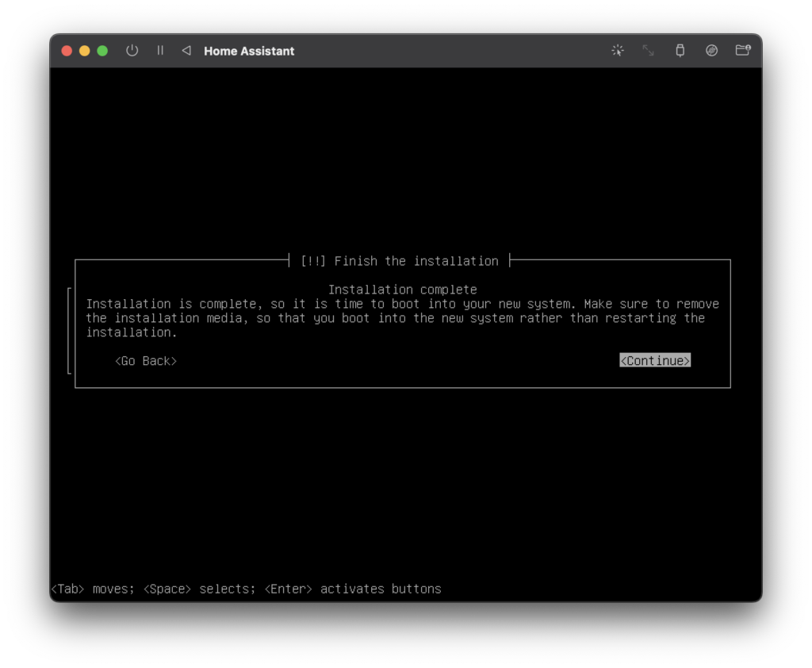This screenshot has width=812, height=668.
Task: Activate the Continue button
Action: pyautogui.click(x=655, y=361)
